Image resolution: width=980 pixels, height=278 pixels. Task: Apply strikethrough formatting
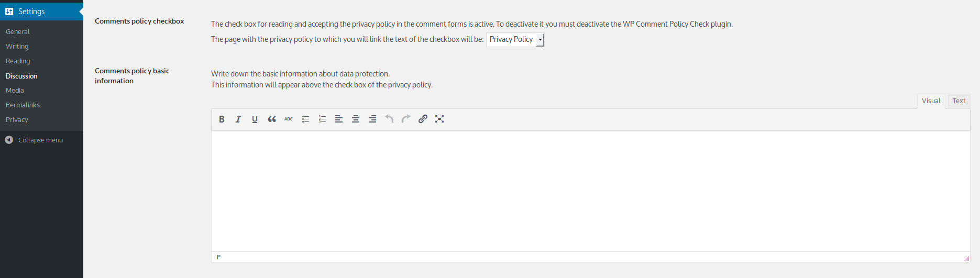[289, 119]
